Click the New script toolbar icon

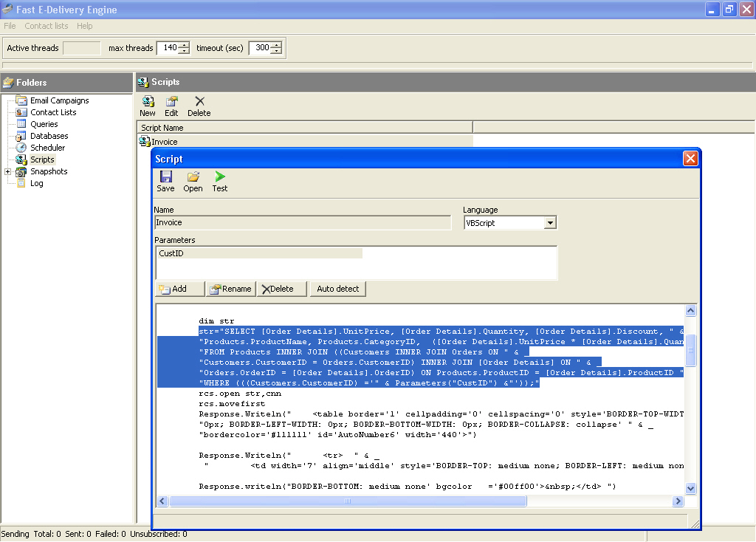(x=148, y=106)
